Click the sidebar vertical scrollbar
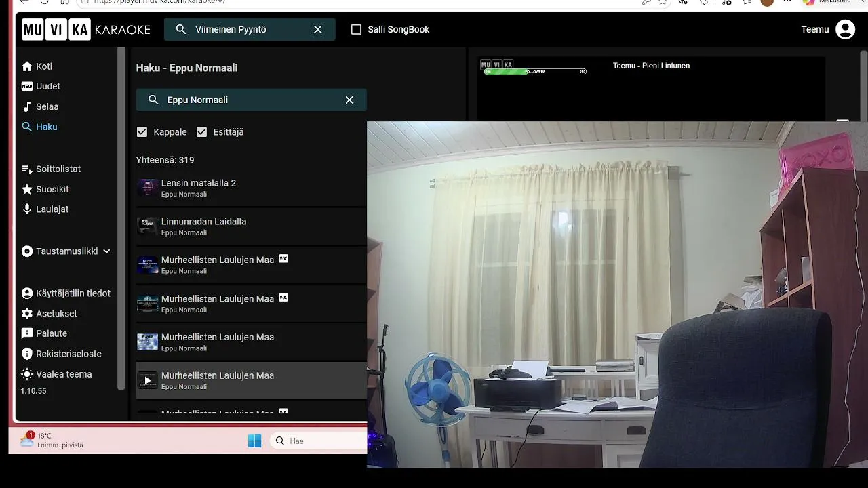 click(x=121, y=220)
